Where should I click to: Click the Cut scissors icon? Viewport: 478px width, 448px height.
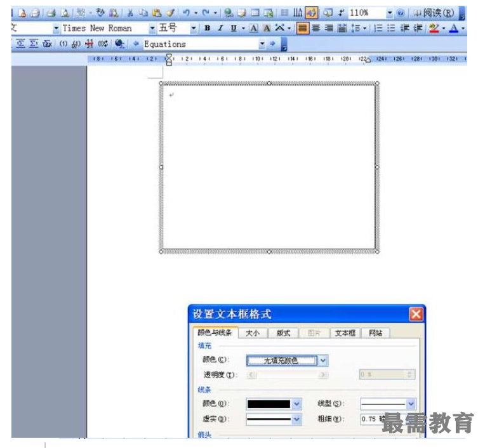point(130,13)
